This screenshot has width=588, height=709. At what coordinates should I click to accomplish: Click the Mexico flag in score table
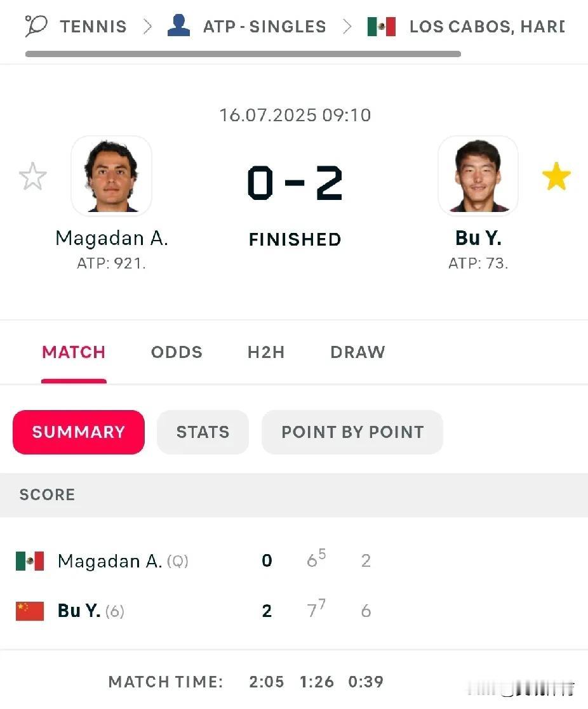[30, 561]
